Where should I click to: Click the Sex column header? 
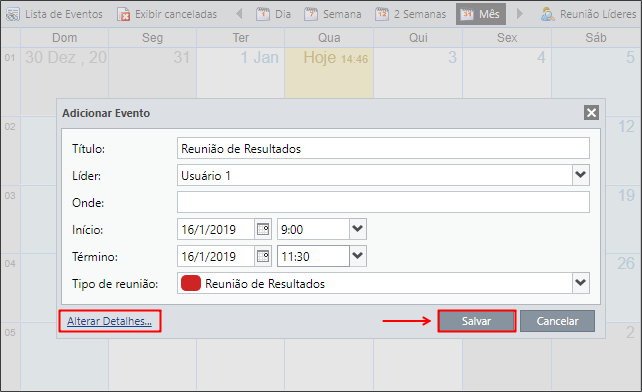507,38
